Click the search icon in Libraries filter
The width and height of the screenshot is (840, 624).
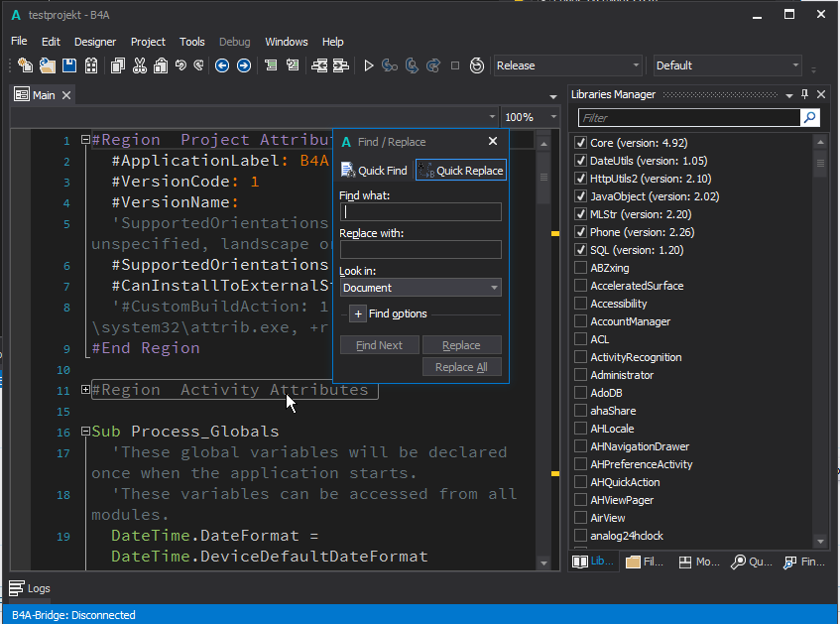810,118
